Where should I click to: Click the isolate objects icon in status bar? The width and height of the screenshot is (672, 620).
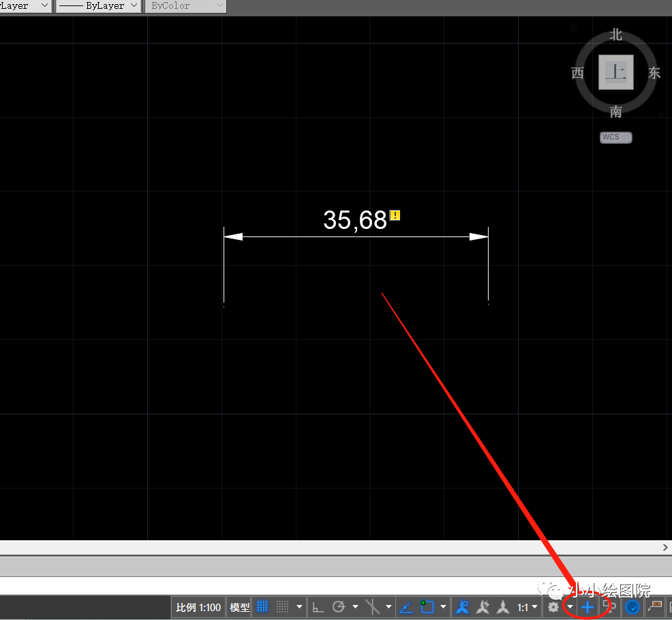point(654,607)
